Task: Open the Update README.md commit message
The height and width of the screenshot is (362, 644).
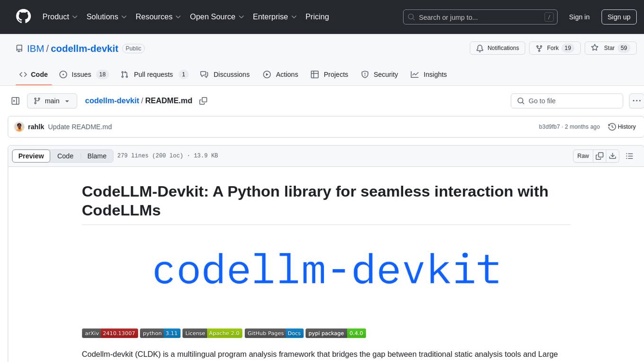Action: tap(80, 127)
